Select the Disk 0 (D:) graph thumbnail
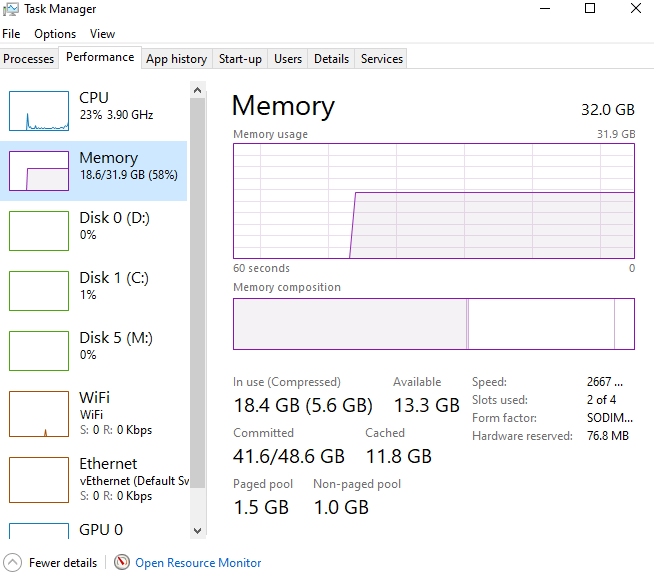 pos(39,230)
